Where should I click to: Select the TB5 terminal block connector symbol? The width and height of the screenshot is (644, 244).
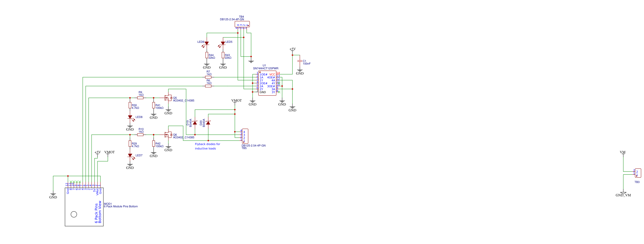[x=245, y=136]
